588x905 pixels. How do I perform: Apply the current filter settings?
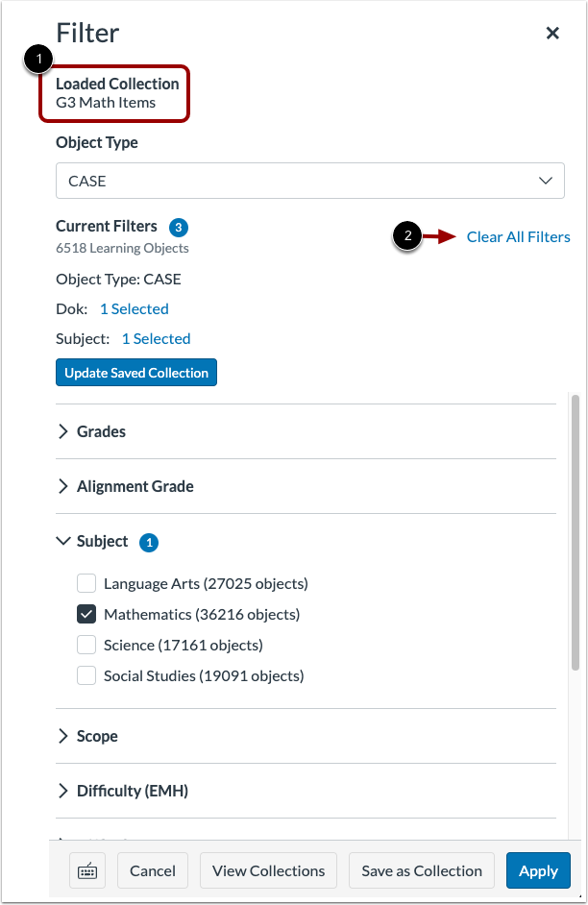[538, 870]
